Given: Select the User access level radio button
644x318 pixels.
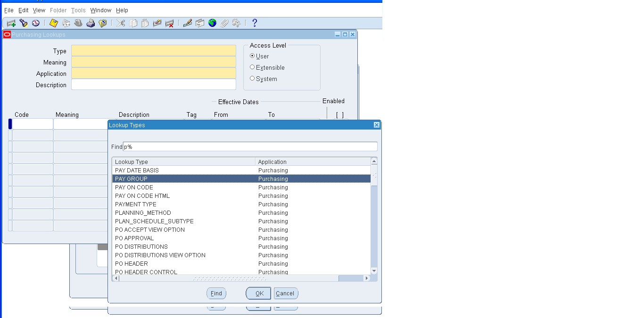Looking at the screenshot, I should pos(252,56).
